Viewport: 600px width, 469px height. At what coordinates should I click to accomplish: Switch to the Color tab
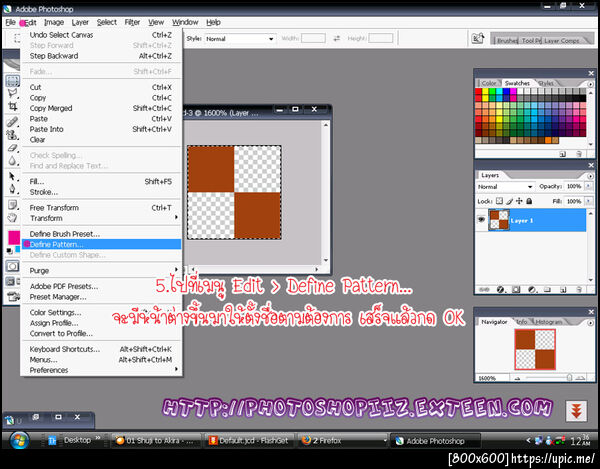coord(488,83)
